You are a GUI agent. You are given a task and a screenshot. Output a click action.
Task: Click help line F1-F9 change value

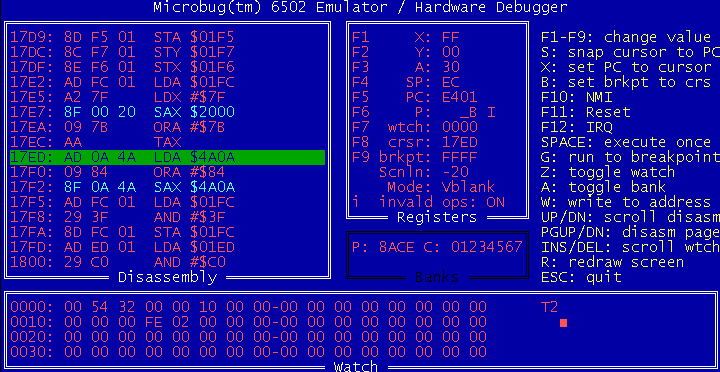coord(626,37)
